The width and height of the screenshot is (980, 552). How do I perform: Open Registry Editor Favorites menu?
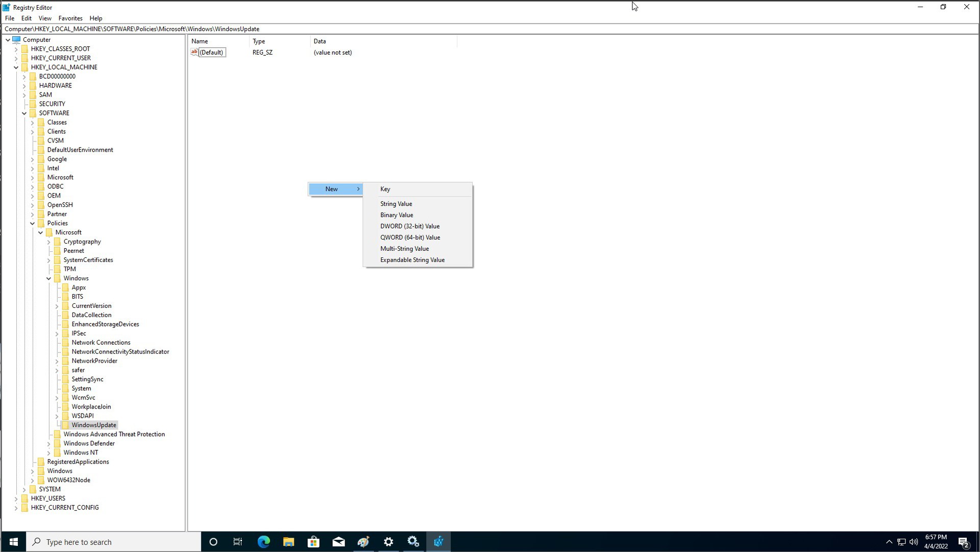(70, 18)
